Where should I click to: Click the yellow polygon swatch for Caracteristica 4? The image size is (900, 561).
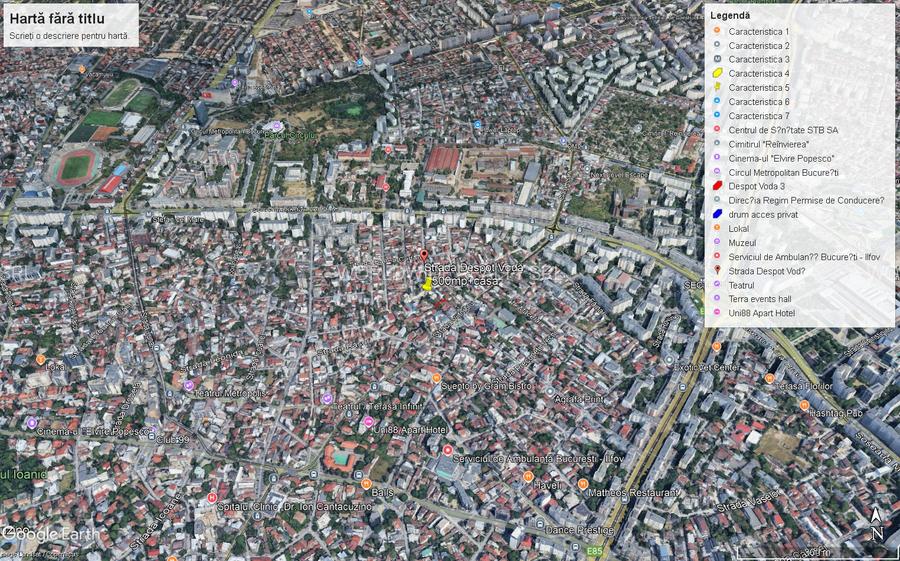pos(717,73)
